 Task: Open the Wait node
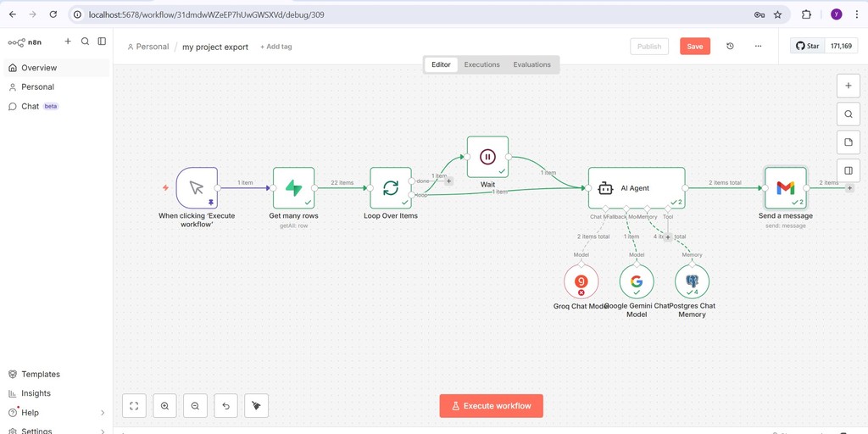point(487,157)
